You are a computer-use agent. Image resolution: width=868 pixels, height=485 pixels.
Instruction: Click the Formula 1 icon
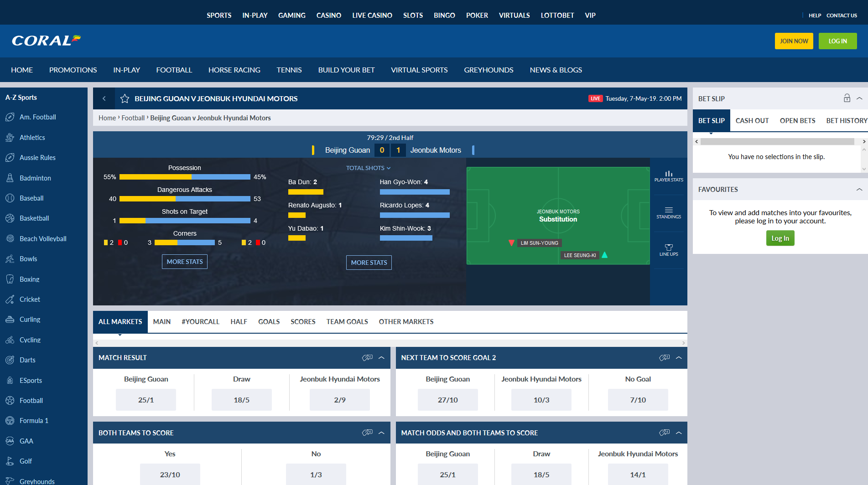coord(10,421)
